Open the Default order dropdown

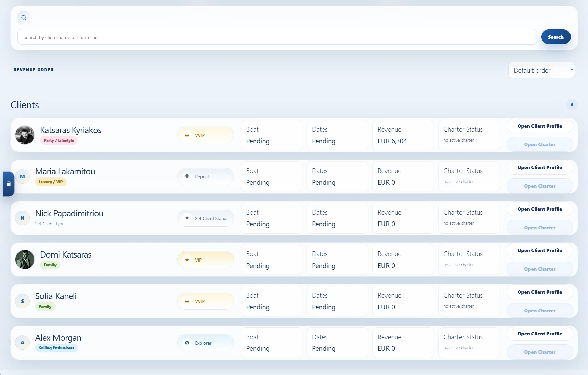(541, 70)
